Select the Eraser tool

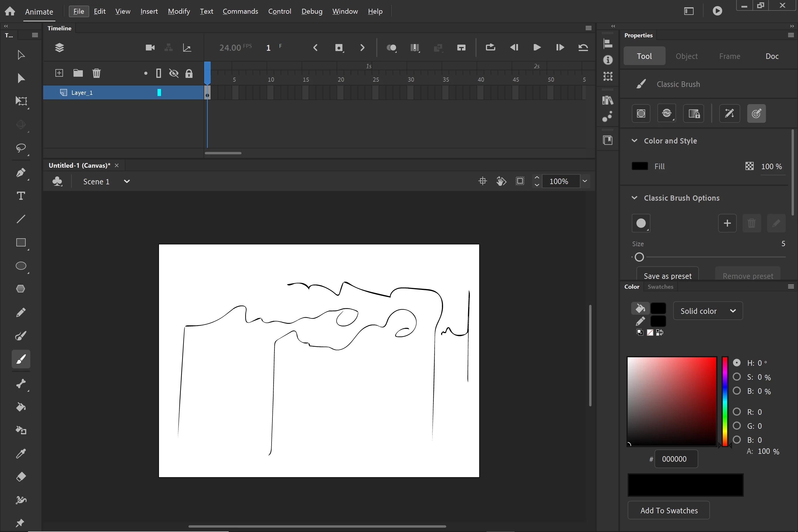coord(21,477)
